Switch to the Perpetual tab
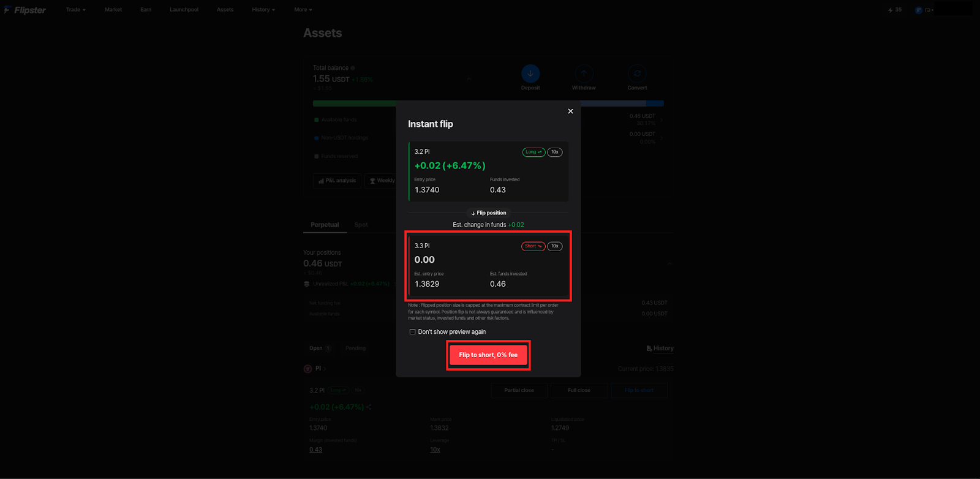The height and width of the screenshot is (479, 980). [x=325, y=225]
